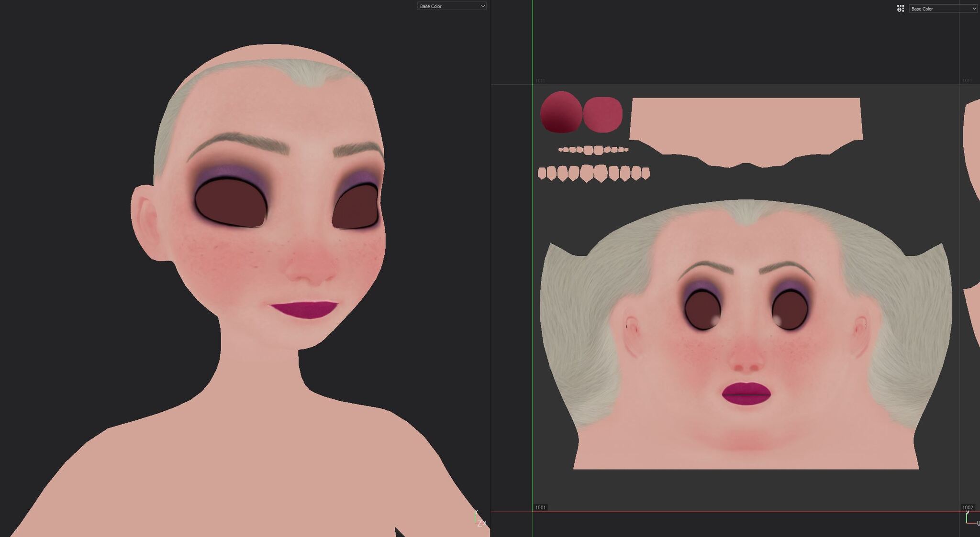Click the lighter red mouth interior UV island
The width and height of the screenshot is (980, 537).
tap(603, 114)
